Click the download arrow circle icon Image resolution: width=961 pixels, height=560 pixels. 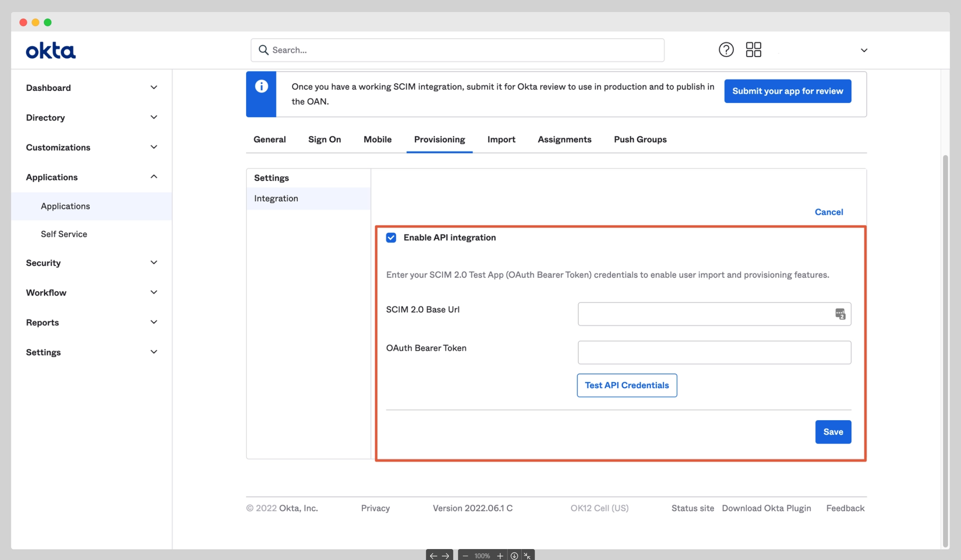pyautogui.click(x=514, y=556)
